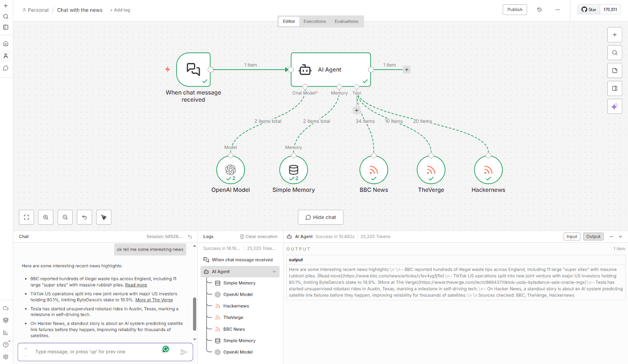
Task: Star the project on GitHub
Action: point(589,10)
